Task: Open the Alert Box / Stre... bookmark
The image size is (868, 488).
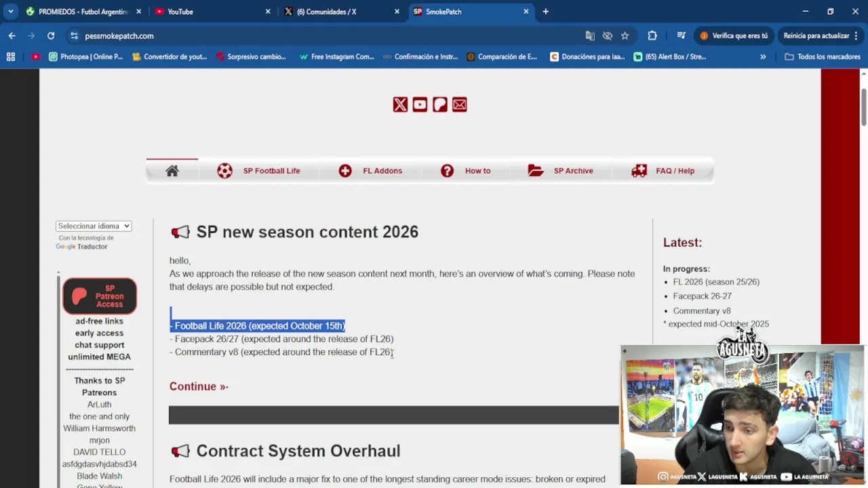Action: [x=670, y=57]
